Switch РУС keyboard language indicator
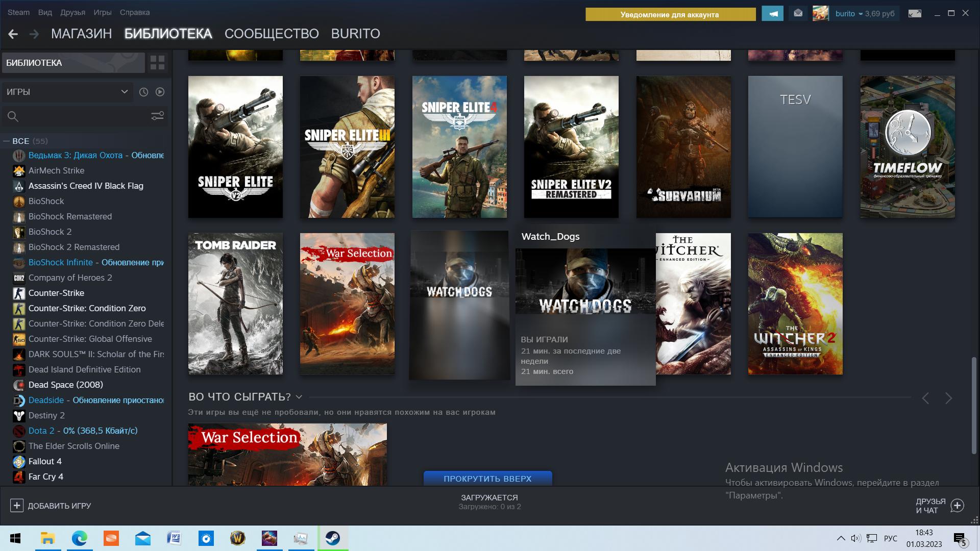Viewport: 980px width, 551px height. click(x=891, y=538)
